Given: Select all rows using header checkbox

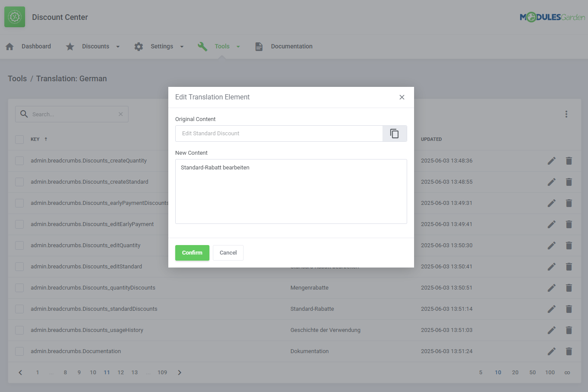Looking at the screenshot, I should (x=19, y=139).
